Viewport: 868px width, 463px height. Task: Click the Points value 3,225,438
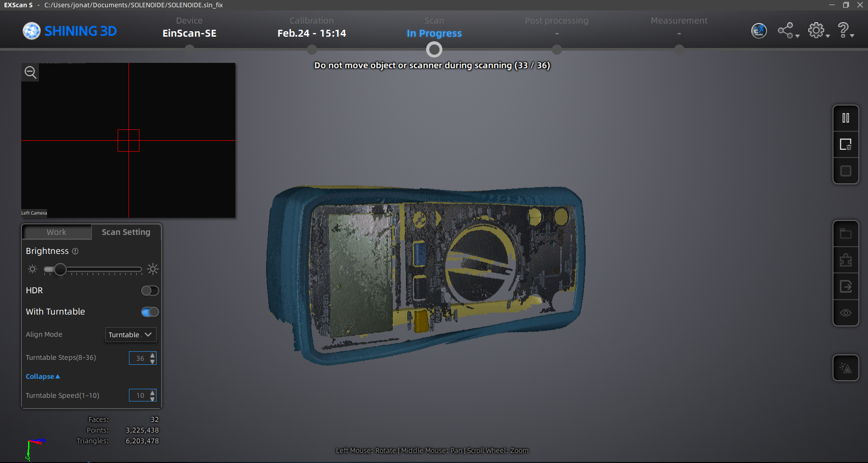point(142,430)
